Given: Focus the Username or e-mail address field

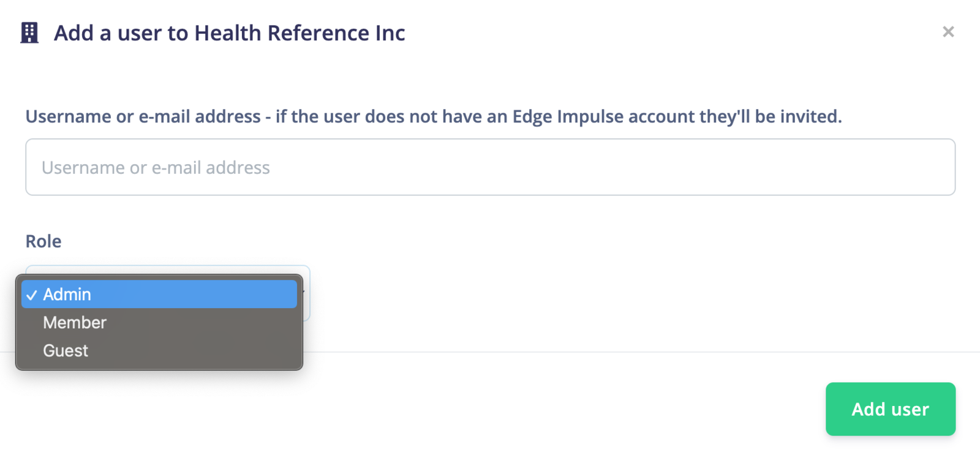Looking at the screenshot, I should point(490,167).
